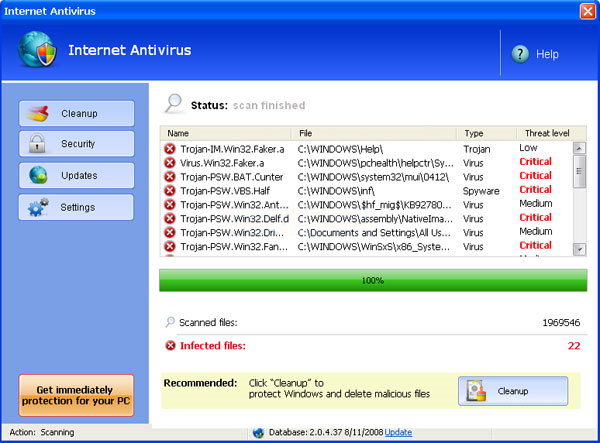The image size is (600, 443).
Task: Open the Security section in sidebar
Action: click(76, 144)
